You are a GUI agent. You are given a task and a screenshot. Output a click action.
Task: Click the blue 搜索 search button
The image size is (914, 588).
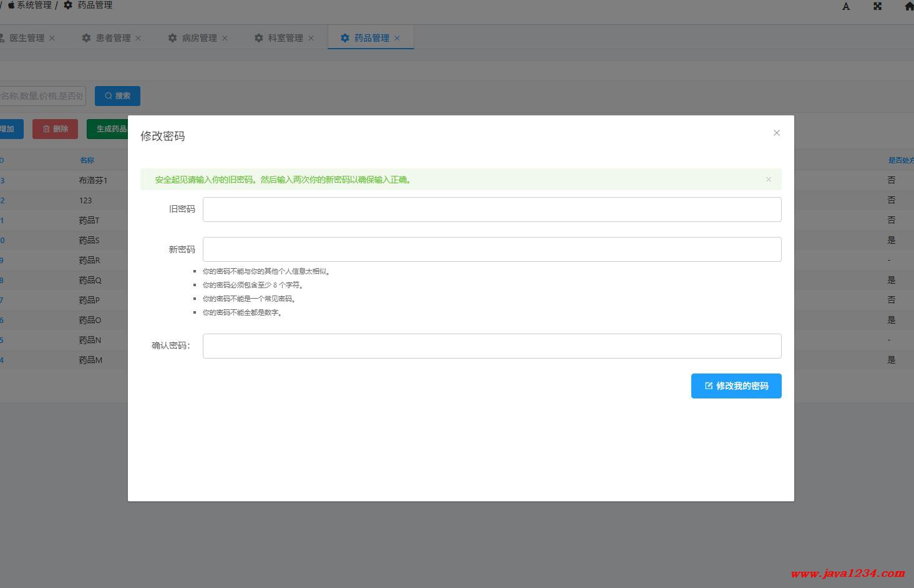(x=117, y=96)
